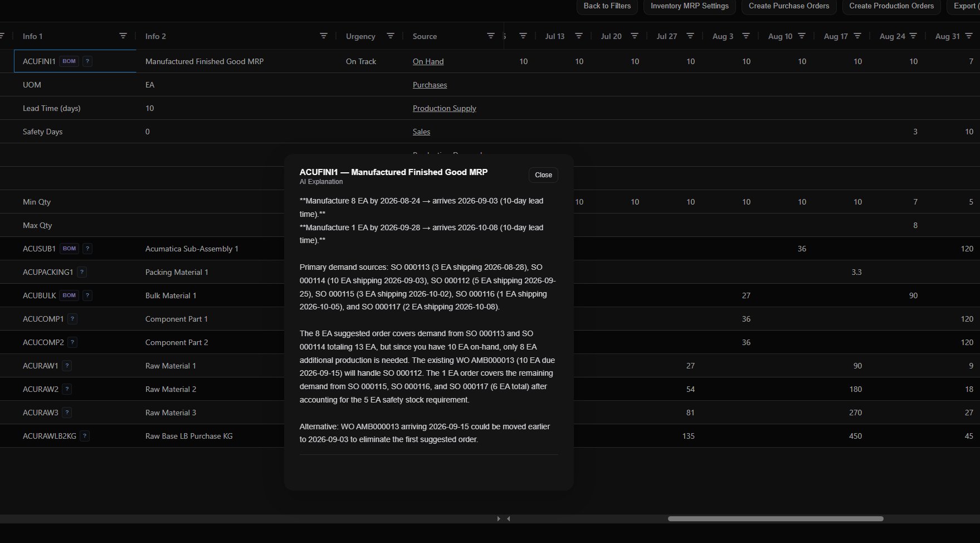
Task: Open the Aug 24 column filter icon
Action: coord(913,36)
